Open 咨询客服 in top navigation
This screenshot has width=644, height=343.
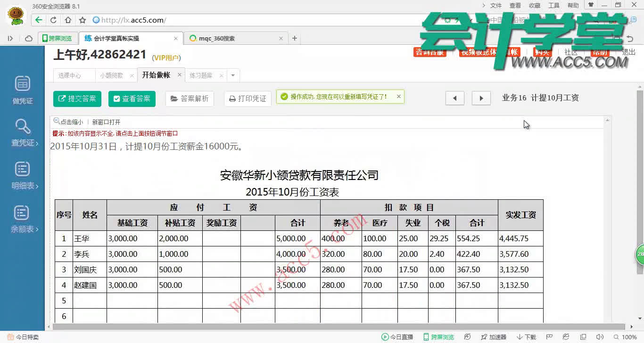pos(429,52)
